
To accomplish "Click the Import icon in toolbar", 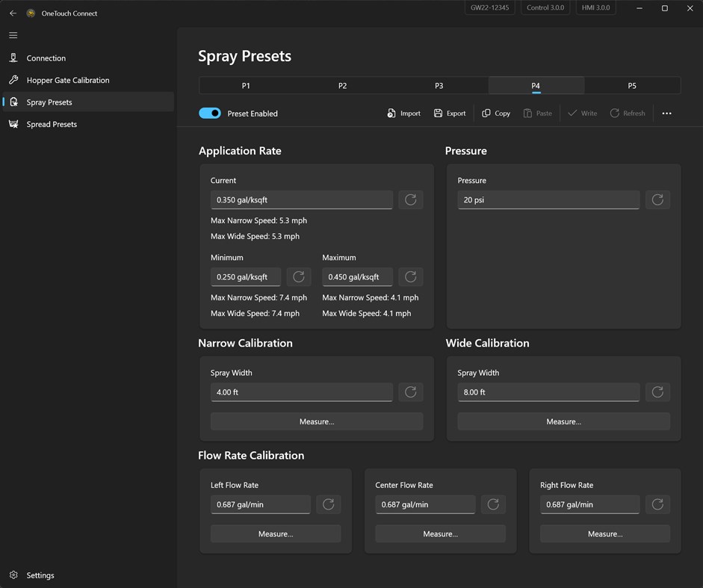I will (391, 114).
